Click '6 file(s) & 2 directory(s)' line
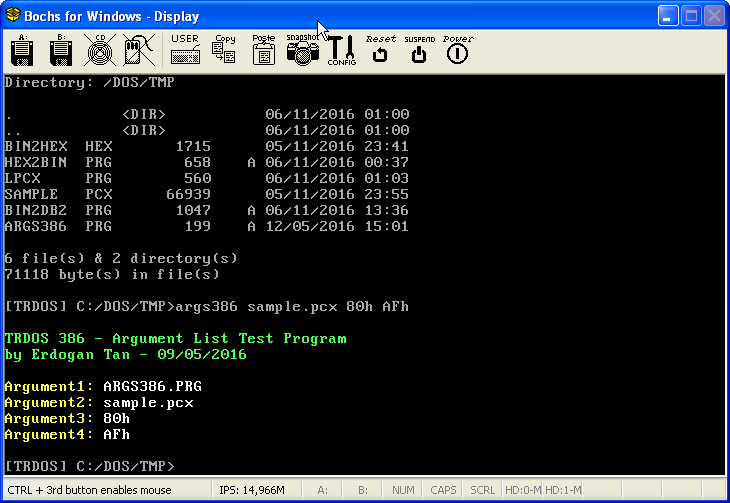The height and width of the screenshot is (503, 730). pyautogui.click(x=121, y=258)
